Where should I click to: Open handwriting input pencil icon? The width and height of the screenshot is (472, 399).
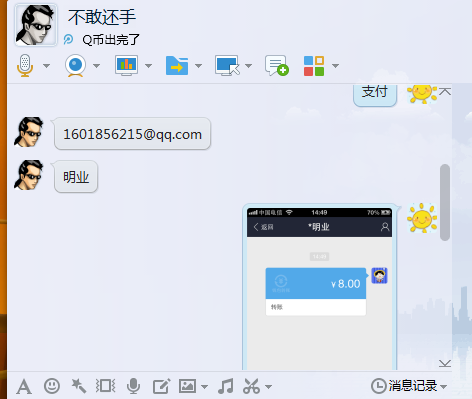162,386
